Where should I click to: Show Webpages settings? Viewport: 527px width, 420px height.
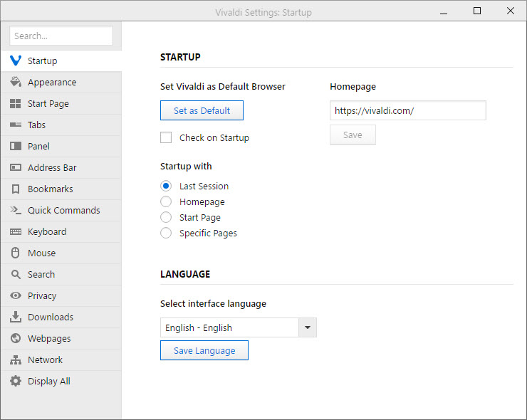(x=61, y=338)
